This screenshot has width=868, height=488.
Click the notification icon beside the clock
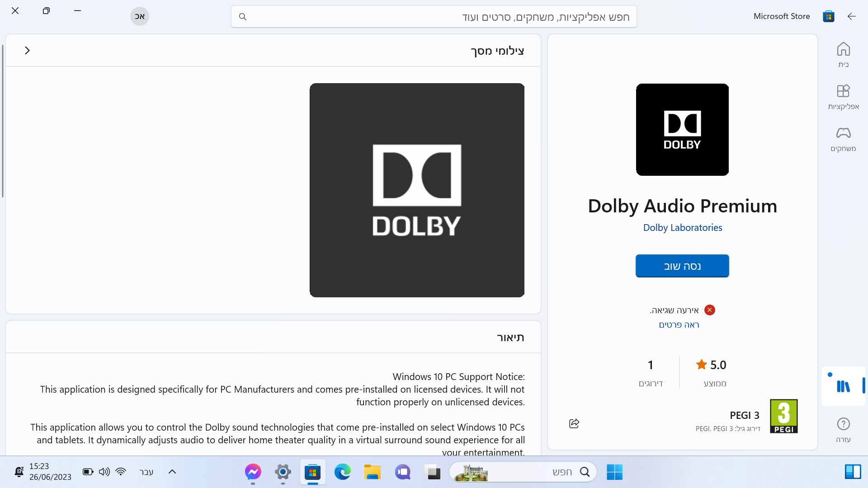(19, 472)
